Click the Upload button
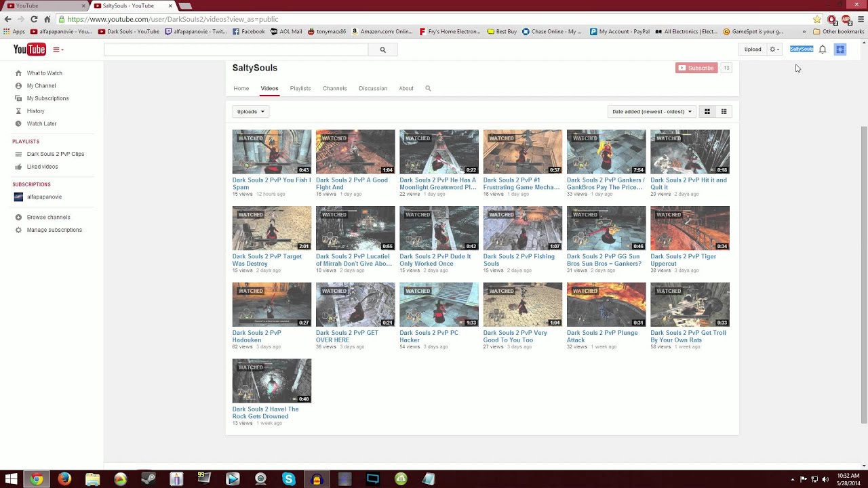 pos(753,49)
